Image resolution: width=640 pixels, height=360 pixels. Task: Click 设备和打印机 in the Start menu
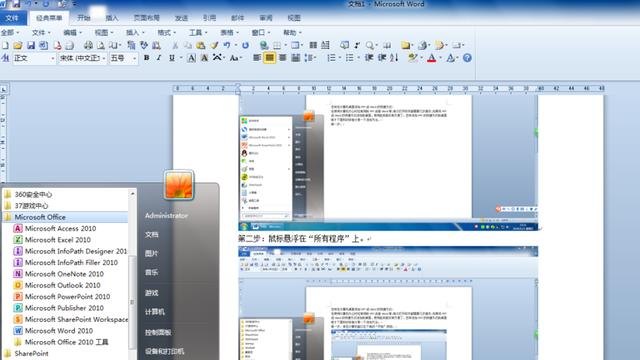tap(164, 351)
